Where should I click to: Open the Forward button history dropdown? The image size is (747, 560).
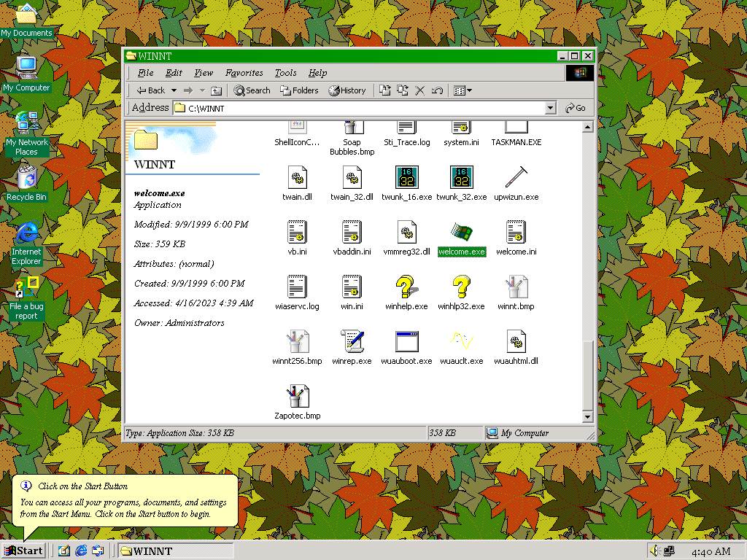click(x=202, y=90)
